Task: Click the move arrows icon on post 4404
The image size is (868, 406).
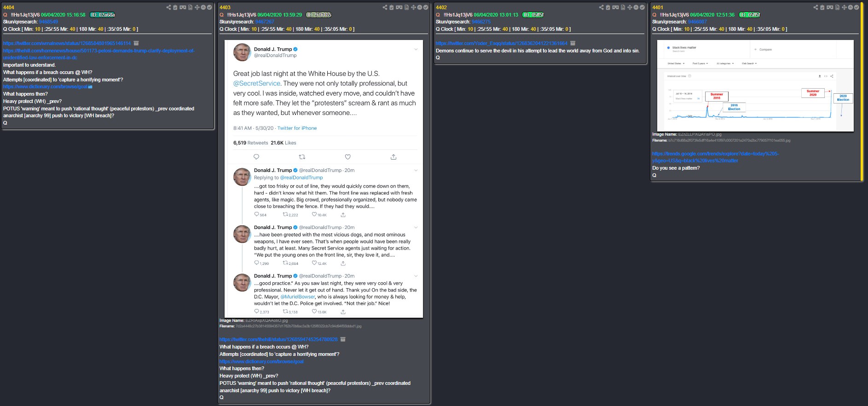Action: [x=197, y=7]
